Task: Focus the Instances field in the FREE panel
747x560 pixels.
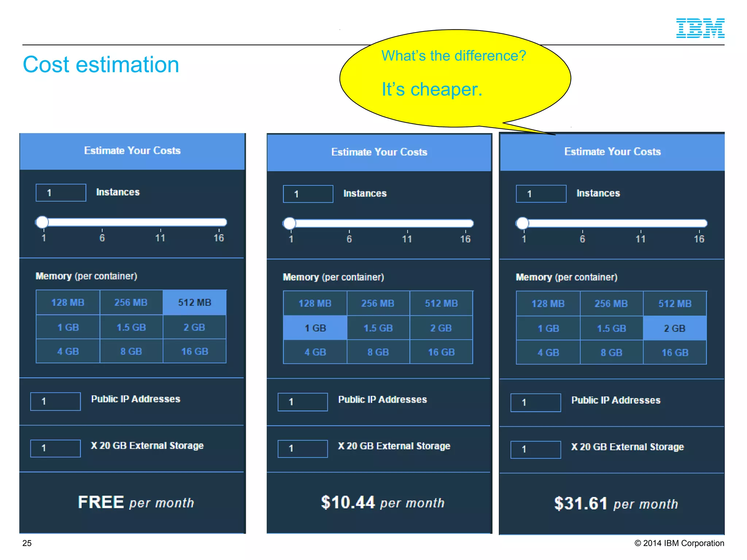Action: click(x=61, y=192)
